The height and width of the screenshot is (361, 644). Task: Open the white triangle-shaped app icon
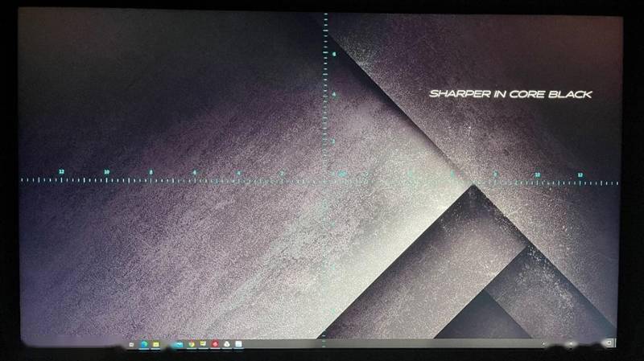227,344
